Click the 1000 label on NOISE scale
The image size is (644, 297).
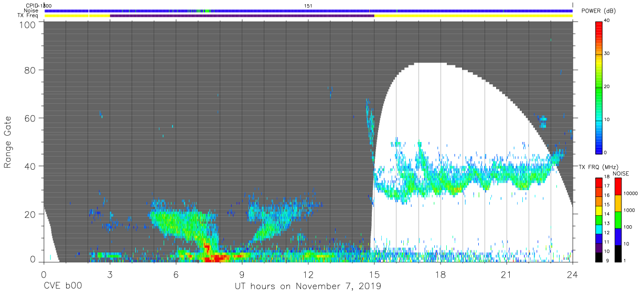[x=629, y=210]
